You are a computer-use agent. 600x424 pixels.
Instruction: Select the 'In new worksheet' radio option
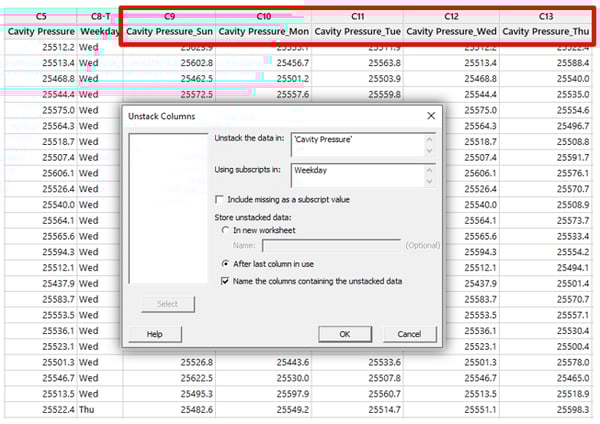click(225, 229)
